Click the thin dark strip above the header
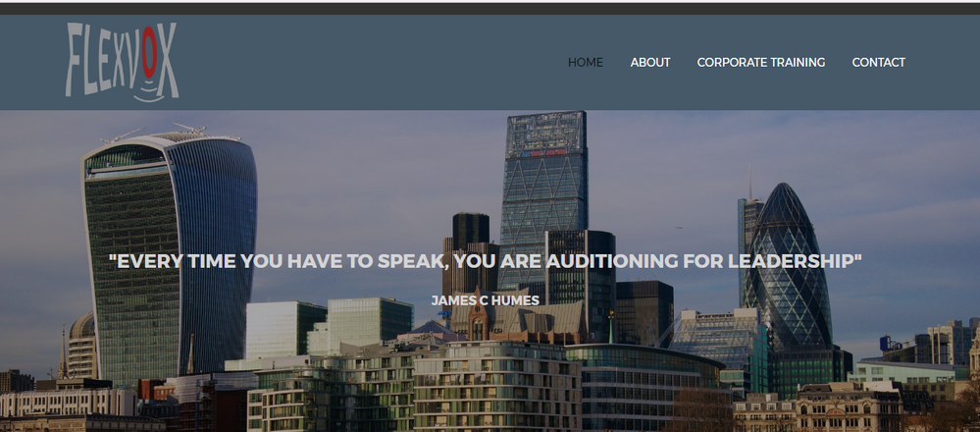The width and height of the screenshot is (980, 432). point(490,8)
